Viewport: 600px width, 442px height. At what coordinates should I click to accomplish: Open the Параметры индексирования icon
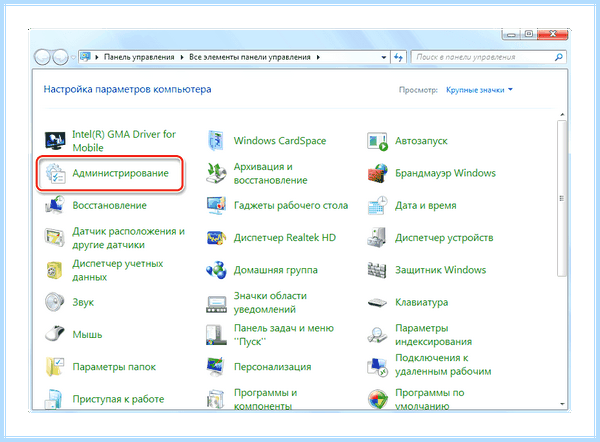[x=377, y=335]
